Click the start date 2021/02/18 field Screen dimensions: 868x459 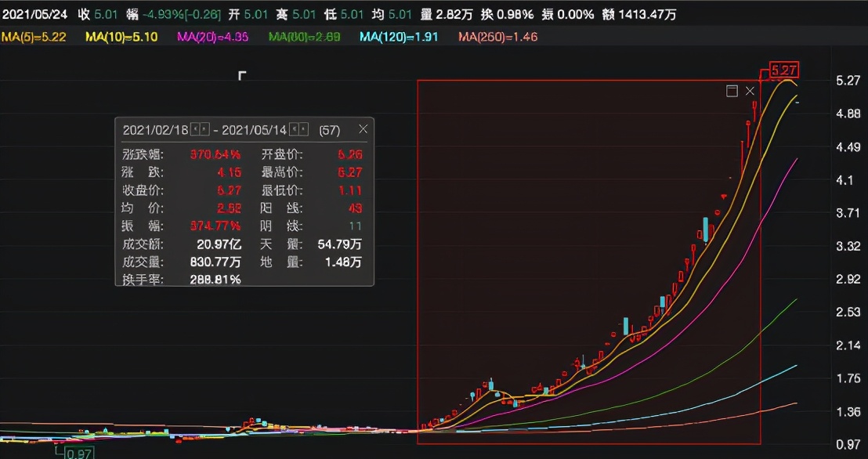pos(157,129)
